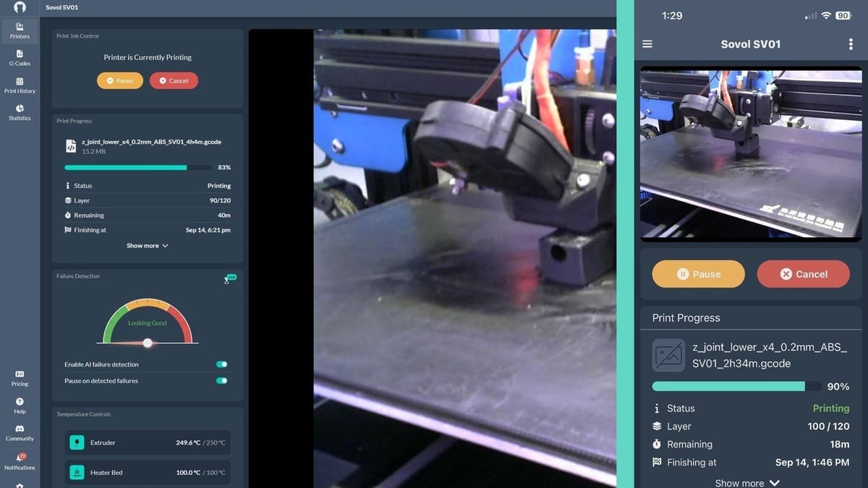Tap the mobile Finishing at flag icon

[x=656, y=463]
